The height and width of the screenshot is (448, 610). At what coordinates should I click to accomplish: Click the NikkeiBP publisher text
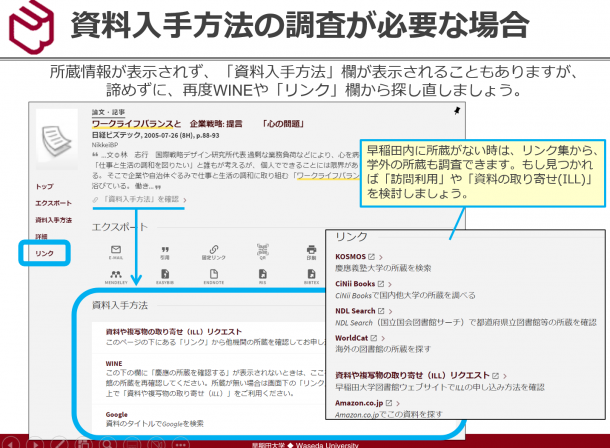pos(105,145)
